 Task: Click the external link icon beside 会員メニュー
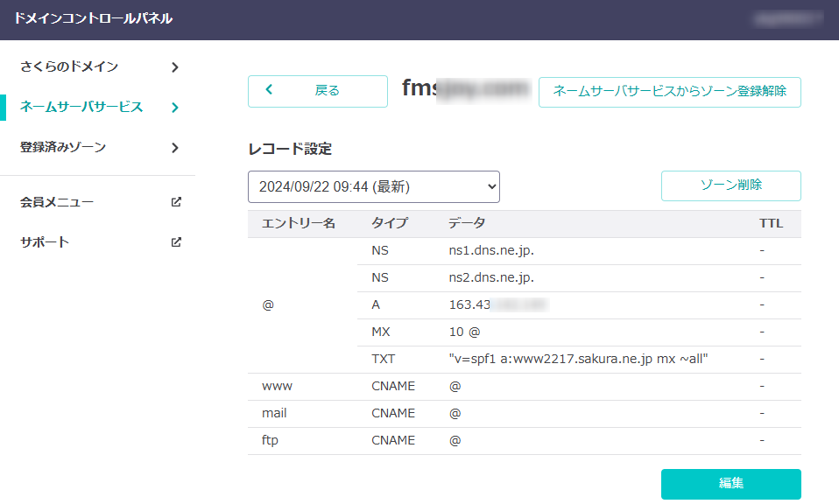click(x=176, y=202)
